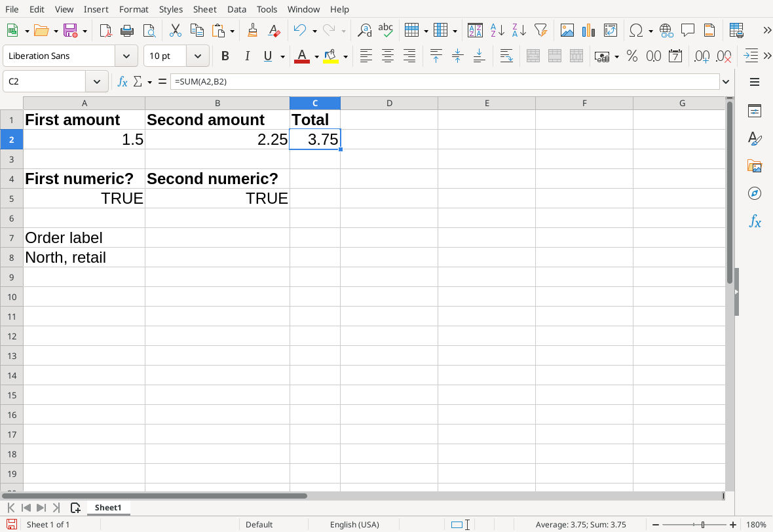The image size is (773, 532).
Task: Export directly as PDF
Action: click(105, 31)
